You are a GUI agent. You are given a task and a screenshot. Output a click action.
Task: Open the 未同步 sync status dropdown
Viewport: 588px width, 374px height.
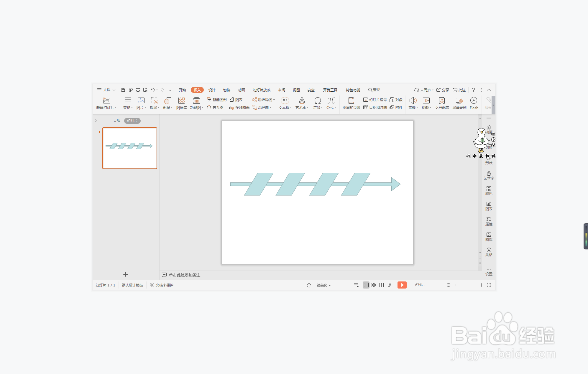424,90
